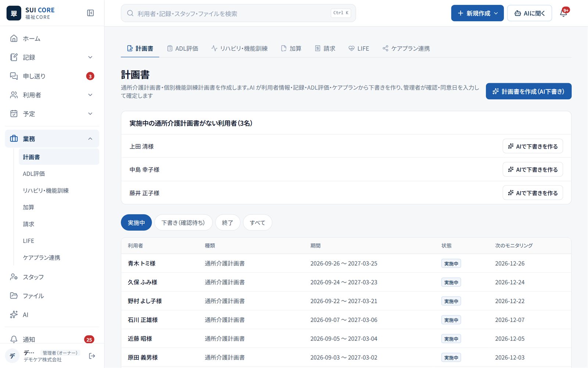Screen dimensions: 588x368
Task: Open 請求 in the sidebar submenu
Action: tap(59, 224)
